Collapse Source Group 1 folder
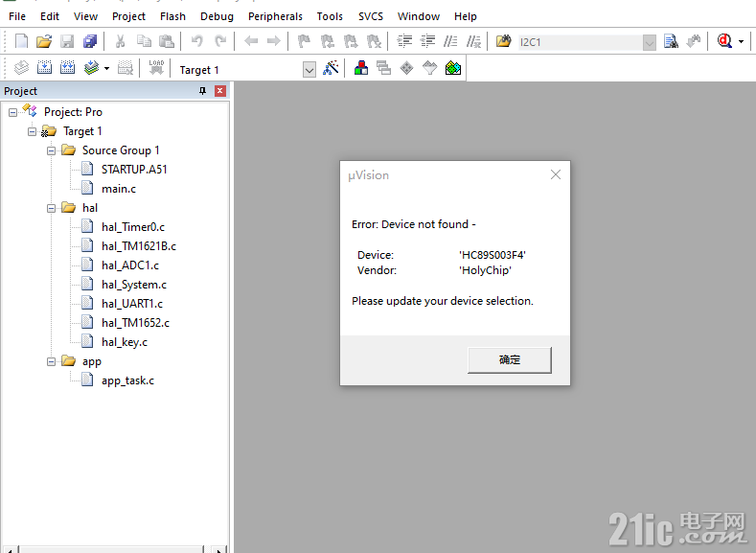 click(51, 150)
